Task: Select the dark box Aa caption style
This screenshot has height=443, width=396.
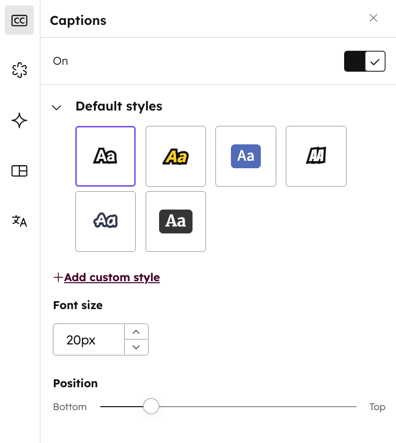Action: tap(176, 221)
